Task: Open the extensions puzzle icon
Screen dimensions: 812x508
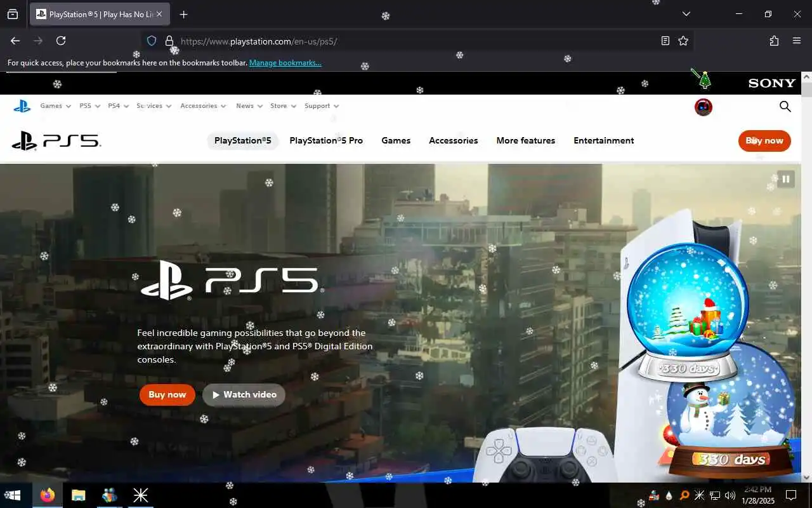Action: [x=774, y=41]
